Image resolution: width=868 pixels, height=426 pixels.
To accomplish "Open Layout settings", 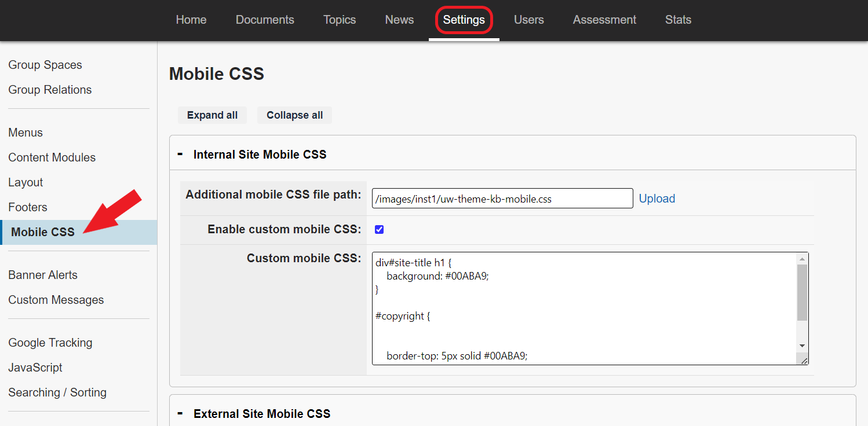I will (x=25, y=182).
